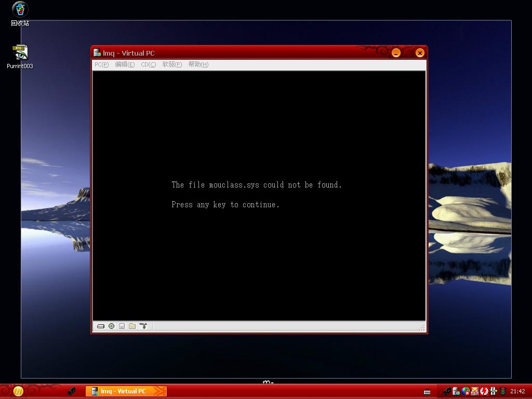The width and height of the screenshot is (532, 399).
Task: Open the 帮助(H) menu
Action: [x=198, y=64]
